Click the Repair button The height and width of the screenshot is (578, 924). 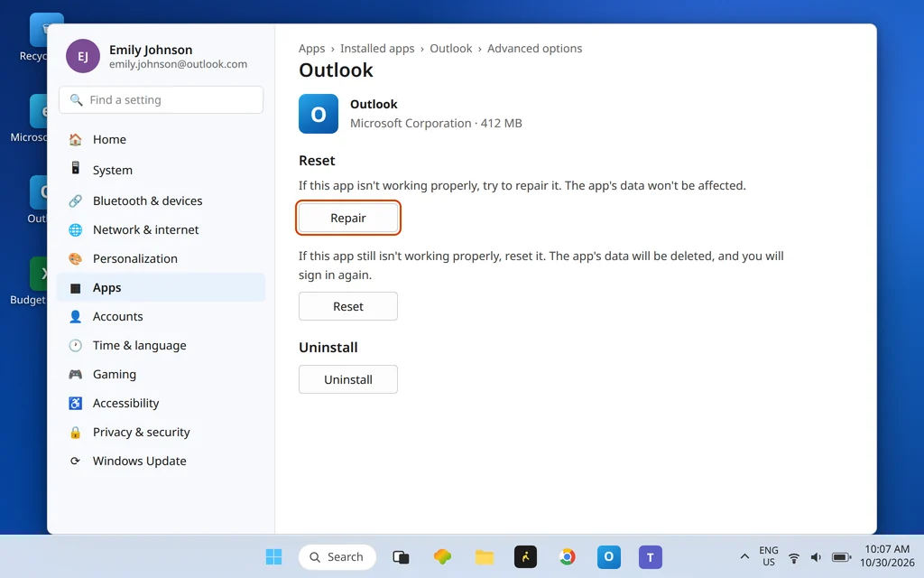click(x=348, y=218)
